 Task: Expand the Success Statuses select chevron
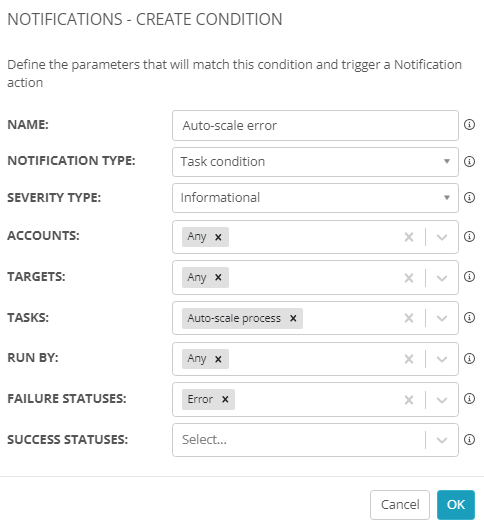(x=442, y=440)
